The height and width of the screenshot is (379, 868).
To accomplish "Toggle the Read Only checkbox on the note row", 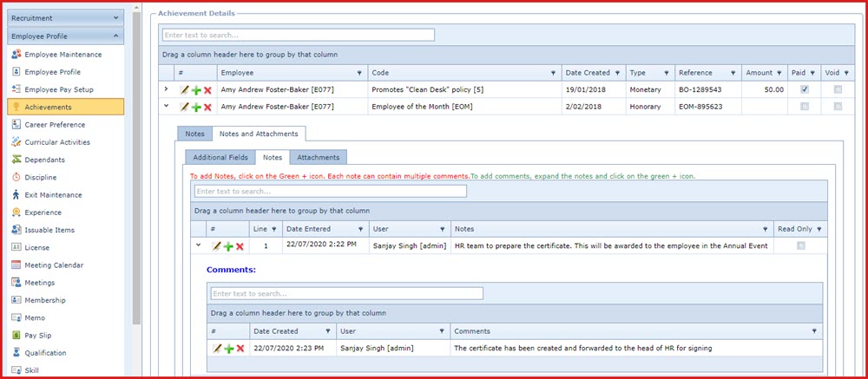I will [800, 246].
